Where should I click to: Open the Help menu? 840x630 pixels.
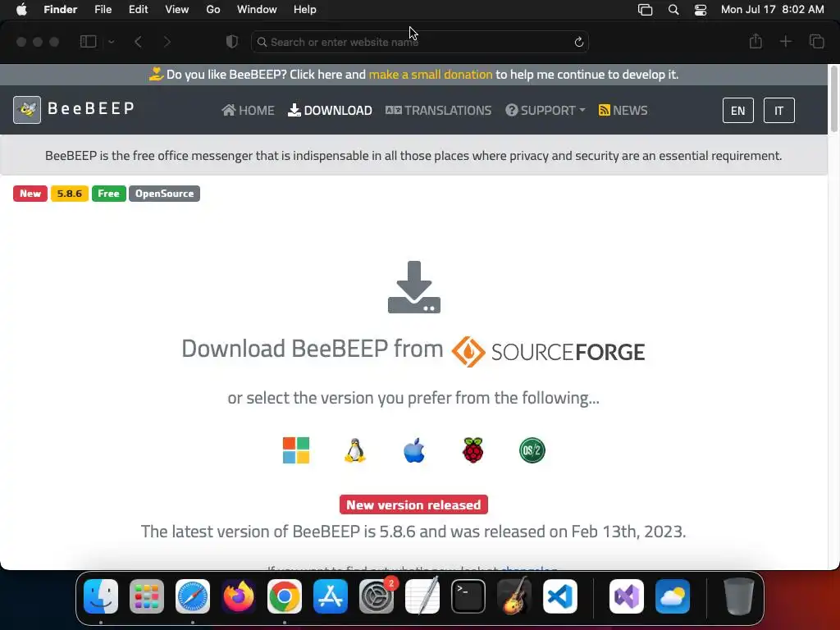point(305,10)
